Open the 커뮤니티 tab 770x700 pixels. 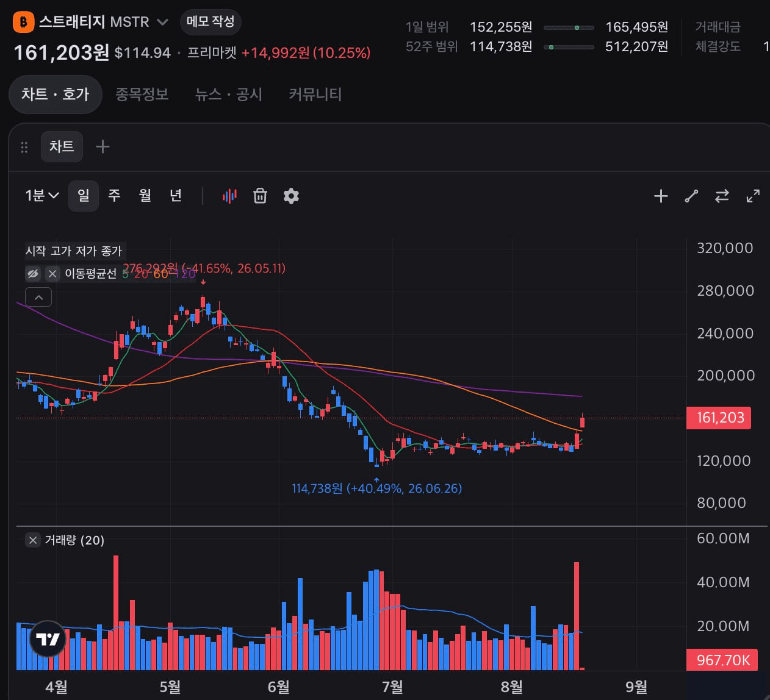315,94
